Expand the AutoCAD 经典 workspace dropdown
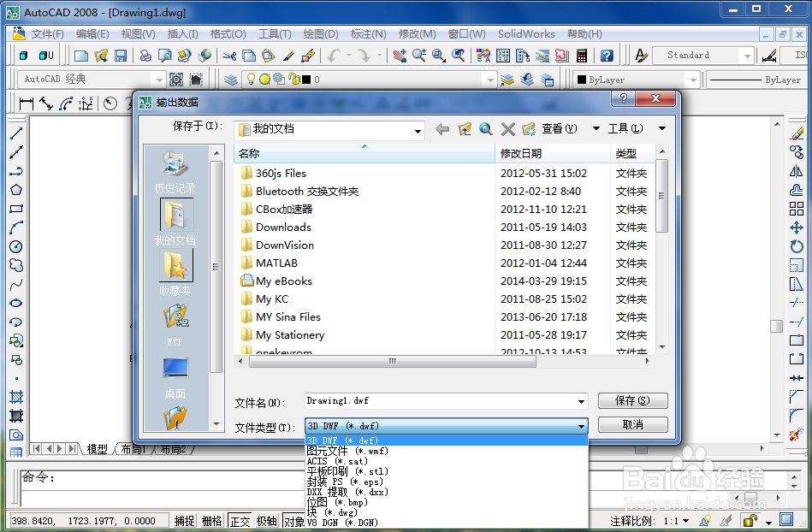The width and height of the screenshot is (812, 532). pyautogui.click(x=158, y=80)
